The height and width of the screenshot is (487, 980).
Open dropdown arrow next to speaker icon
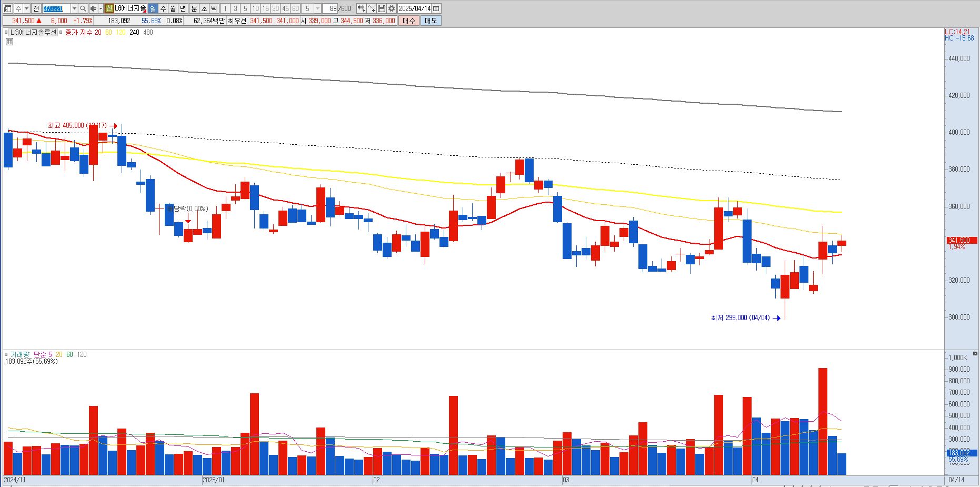(101, 8)
